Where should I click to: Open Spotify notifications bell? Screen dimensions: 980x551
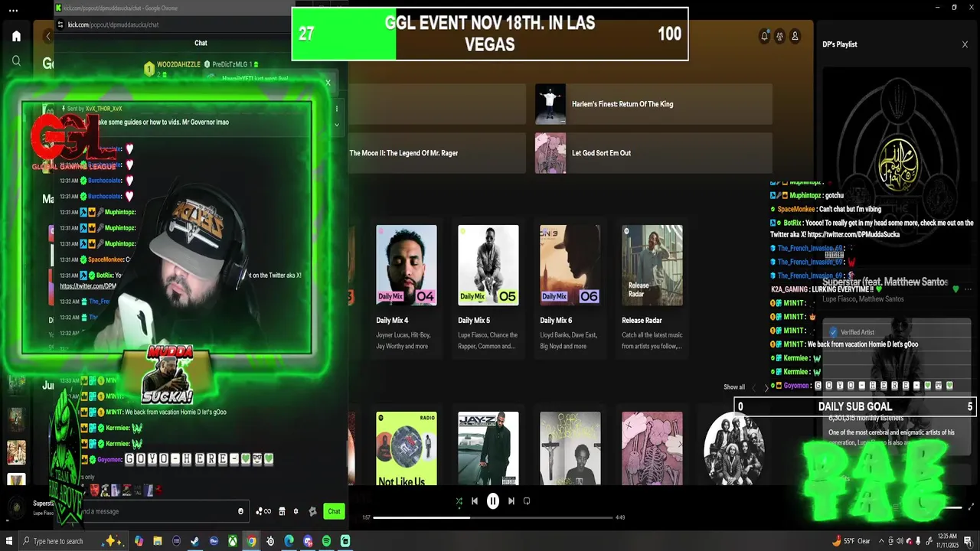(x=764, y=36)
